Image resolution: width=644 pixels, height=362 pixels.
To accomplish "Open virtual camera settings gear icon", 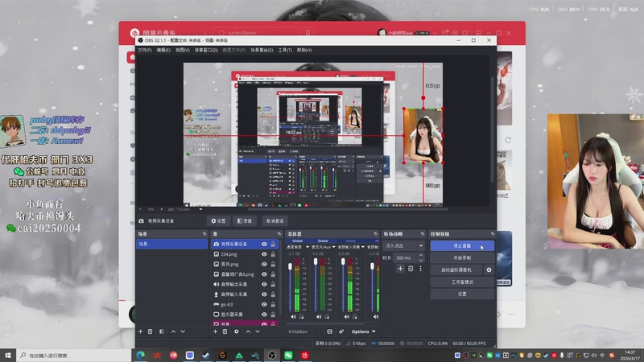I will 489,270.
